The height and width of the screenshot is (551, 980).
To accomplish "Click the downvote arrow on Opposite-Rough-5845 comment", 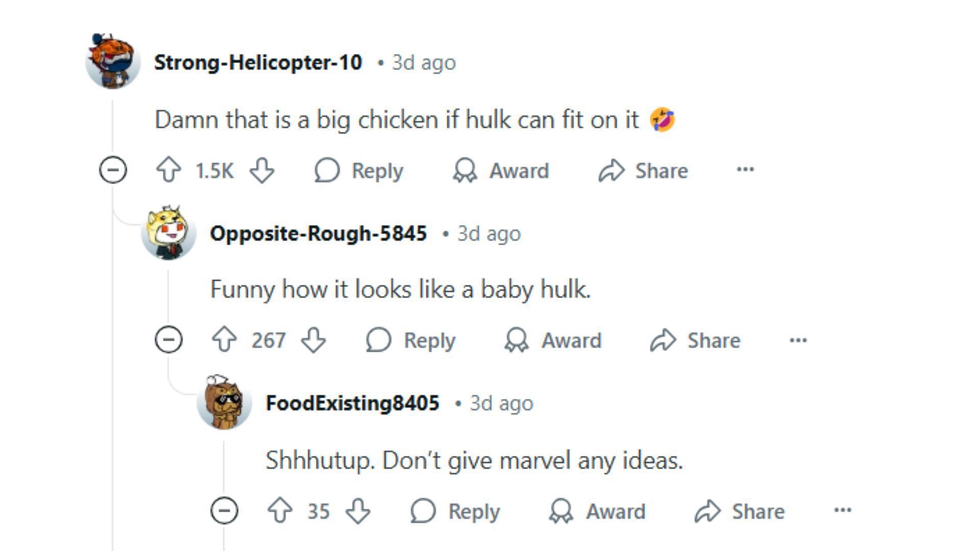I will 314,340.
